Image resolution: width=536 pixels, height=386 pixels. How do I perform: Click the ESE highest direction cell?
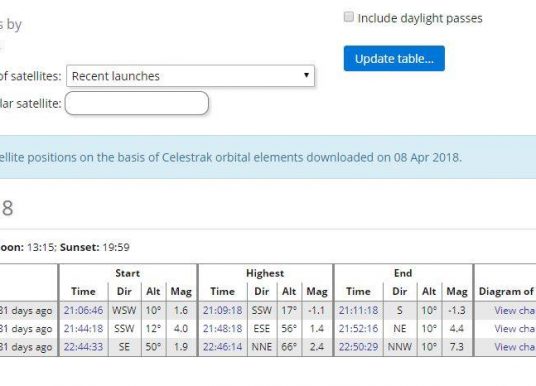262,329
